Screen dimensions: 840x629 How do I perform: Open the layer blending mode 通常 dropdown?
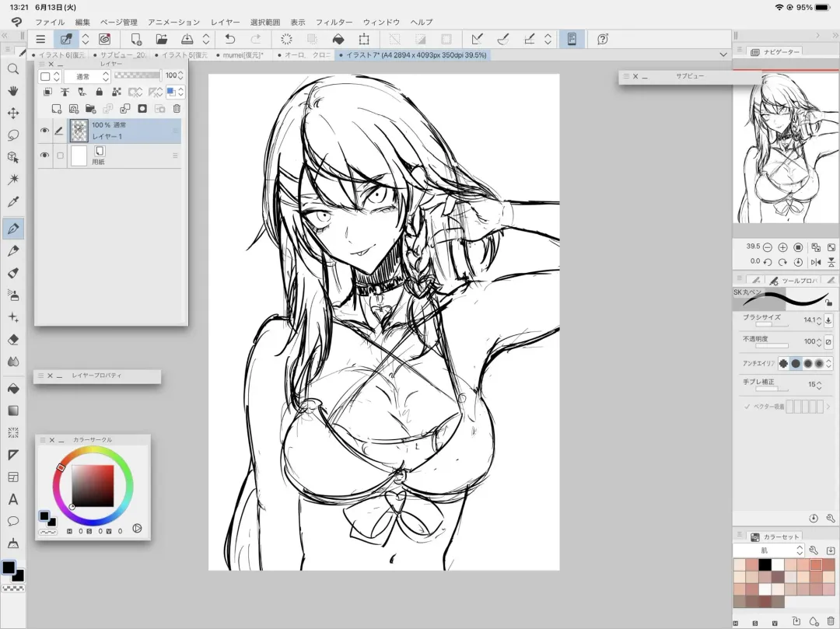pos(86,76)
